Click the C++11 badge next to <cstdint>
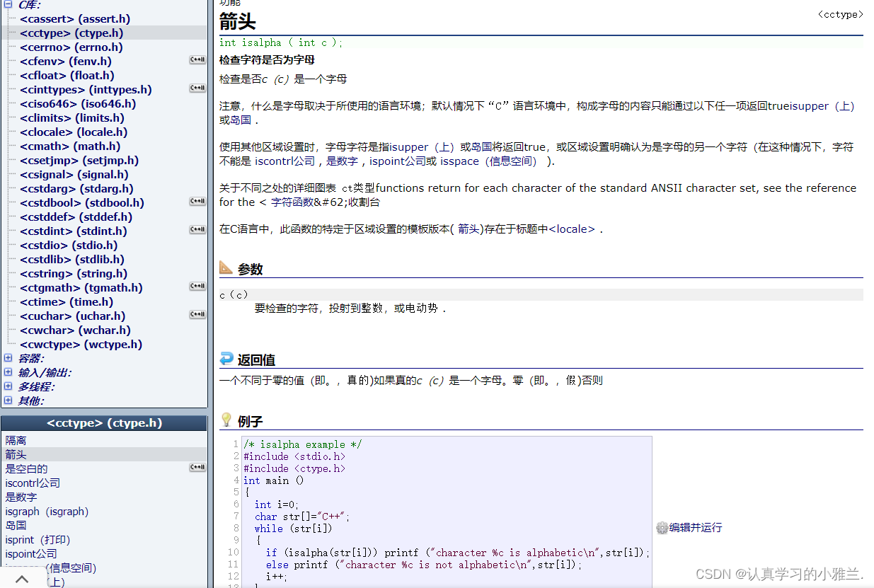The width and height of the screenshot is (874, 588). click(x=197, y=229)
